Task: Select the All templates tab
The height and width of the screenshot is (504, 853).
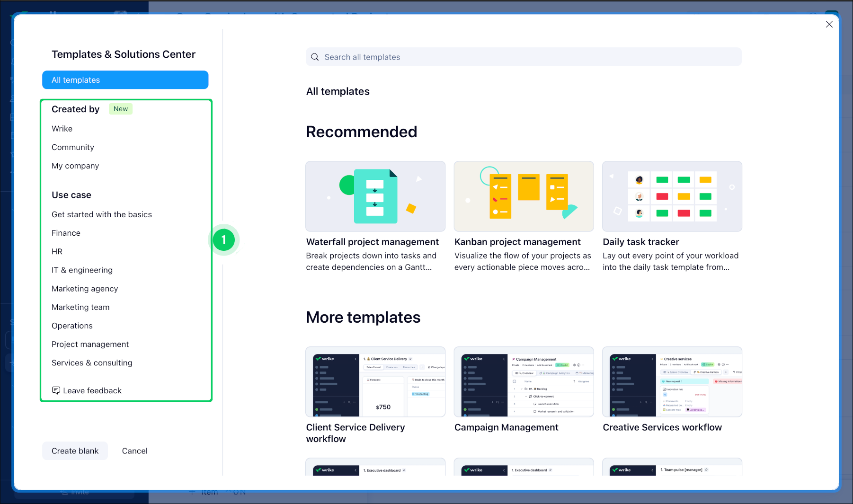Action: tap(125, 80)
